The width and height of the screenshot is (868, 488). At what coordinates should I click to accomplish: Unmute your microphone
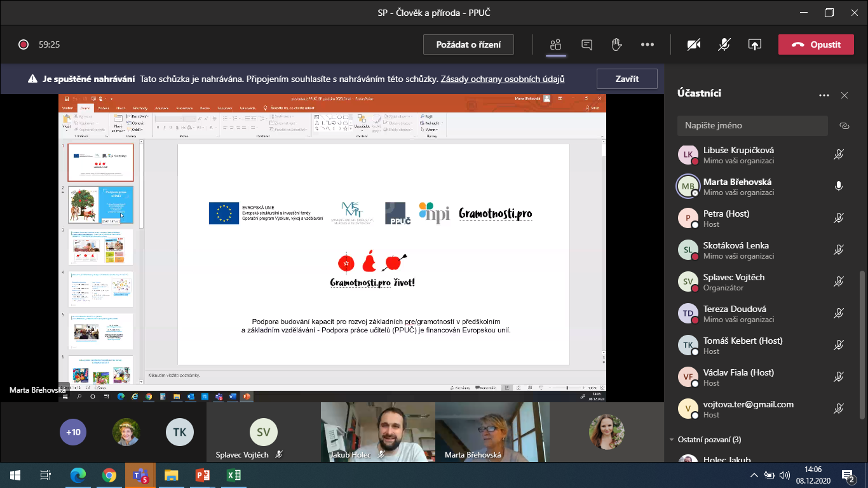click(x=724, y=44)
